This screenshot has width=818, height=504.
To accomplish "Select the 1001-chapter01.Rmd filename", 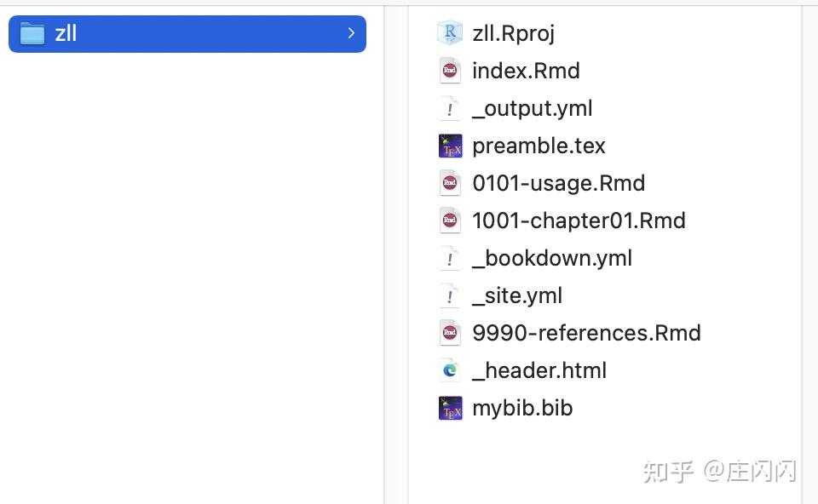I will point(579,220).
